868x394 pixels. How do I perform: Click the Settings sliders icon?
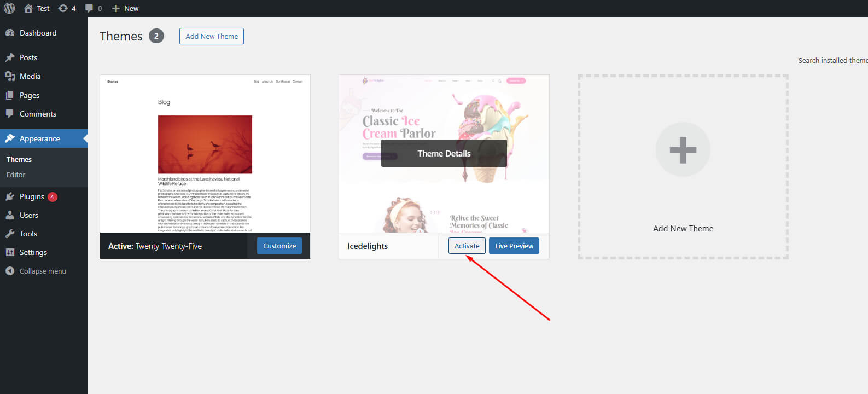(10, 252)
